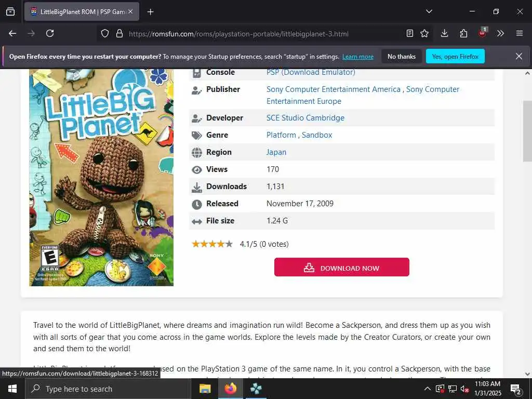This screenshot has width=532, height=399.
Task: Click the tag icon beside Genre
Action: 197,136
